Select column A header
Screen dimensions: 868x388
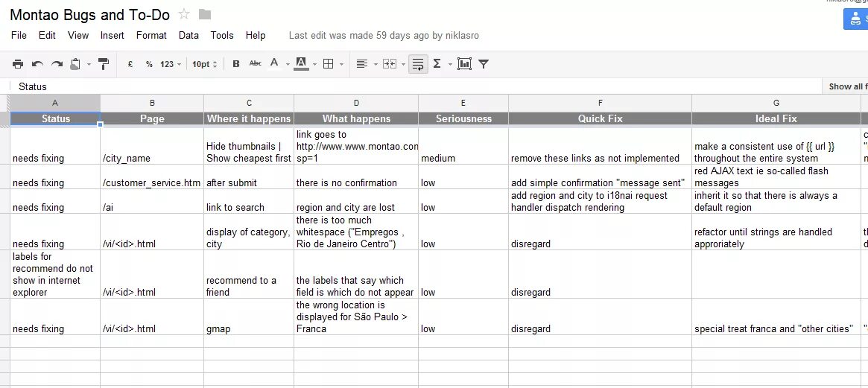tap(55, 102)
